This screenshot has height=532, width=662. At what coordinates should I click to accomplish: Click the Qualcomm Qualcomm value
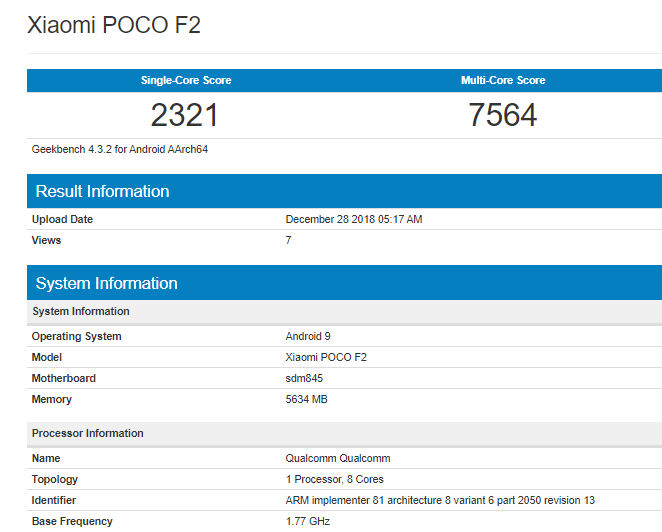coord(338,458)
